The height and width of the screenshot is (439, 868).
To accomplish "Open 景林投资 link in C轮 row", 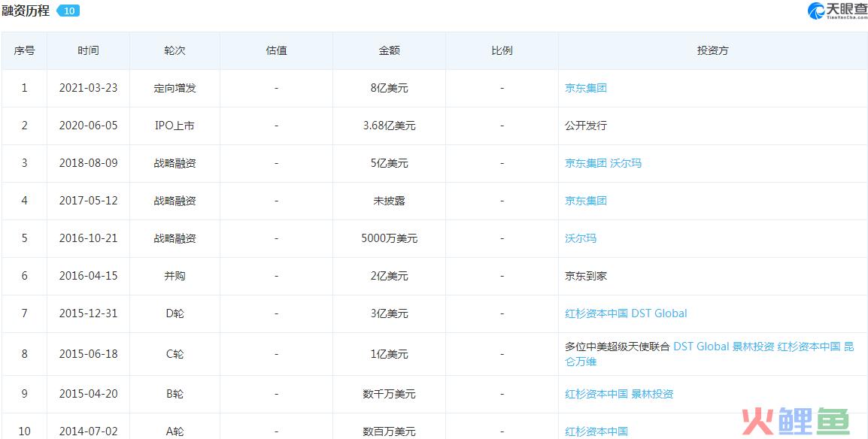I will (753, 347).
